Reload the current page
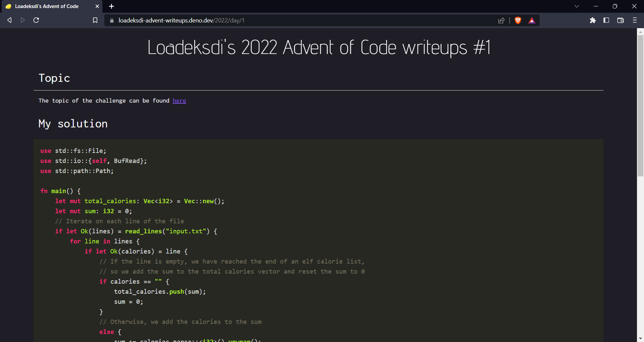This screenshot has height=342, width=644. (36, 20)
